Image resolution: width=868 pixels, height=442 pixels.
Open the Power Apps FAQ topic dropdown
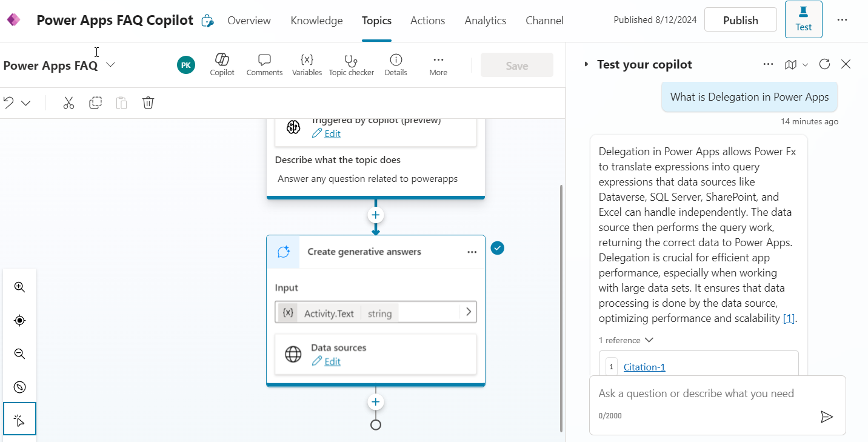110,64
